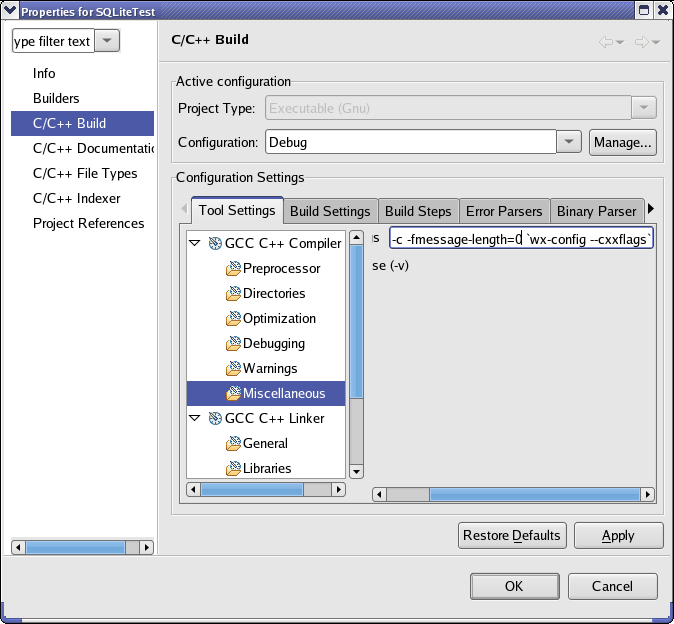Click the properties list scroll left arrow
The image size is (674, 624).
[x=18, y=548]
